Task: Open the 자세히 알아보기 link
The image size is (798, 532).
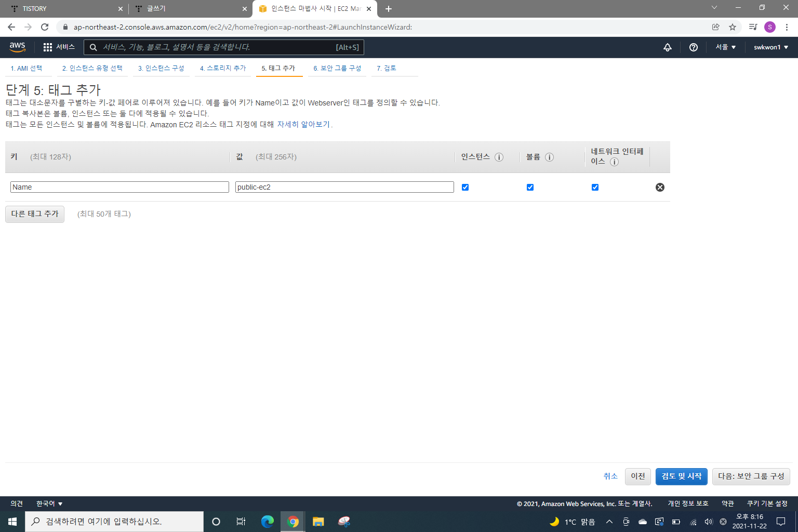Action: (x=303, y=125)
